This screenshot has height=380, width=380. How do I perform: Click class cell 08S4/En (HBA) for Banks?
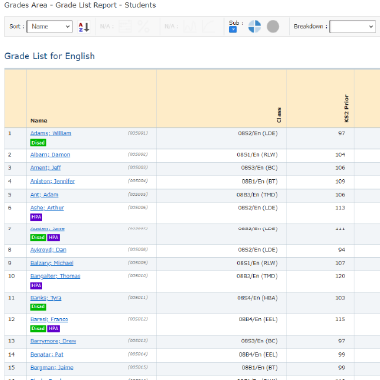[257, 298]
